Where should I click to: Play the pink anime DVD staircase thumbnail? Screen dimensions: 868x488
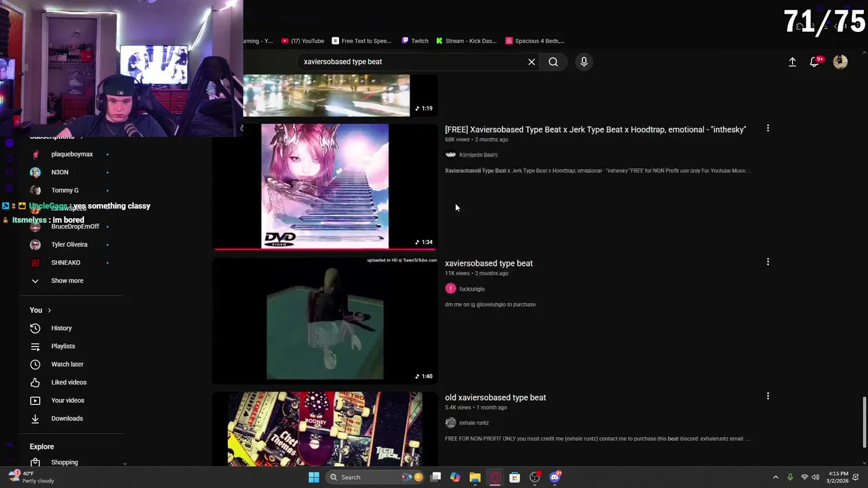[x=325, y=186]
